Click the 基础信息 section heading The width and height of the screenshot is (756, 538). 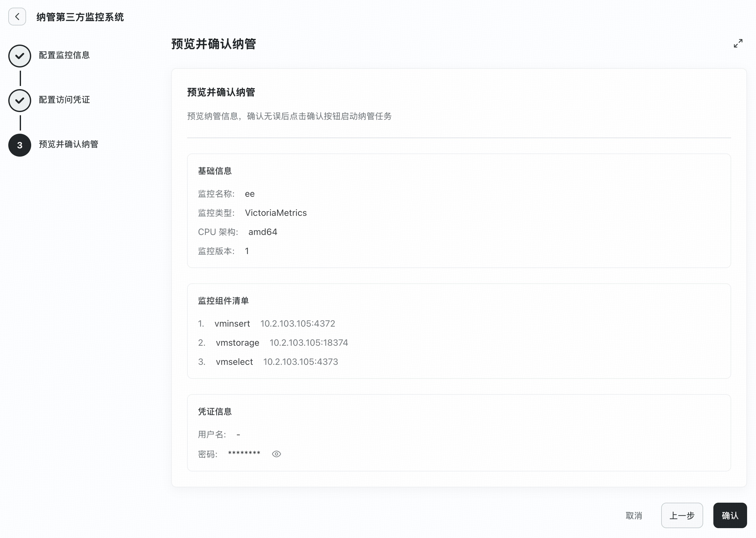[x=214, y=171]
